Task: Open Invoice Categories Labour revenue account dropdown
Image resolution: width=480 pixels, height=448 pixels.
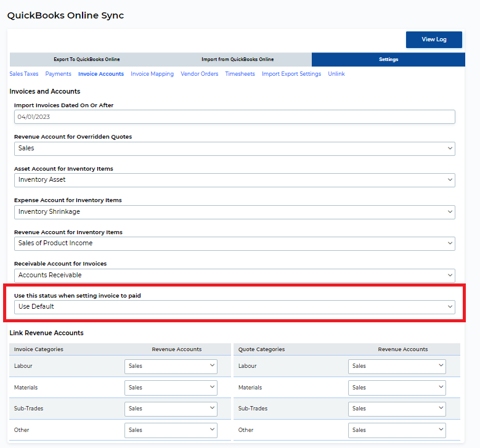Action: pos(171,366)
